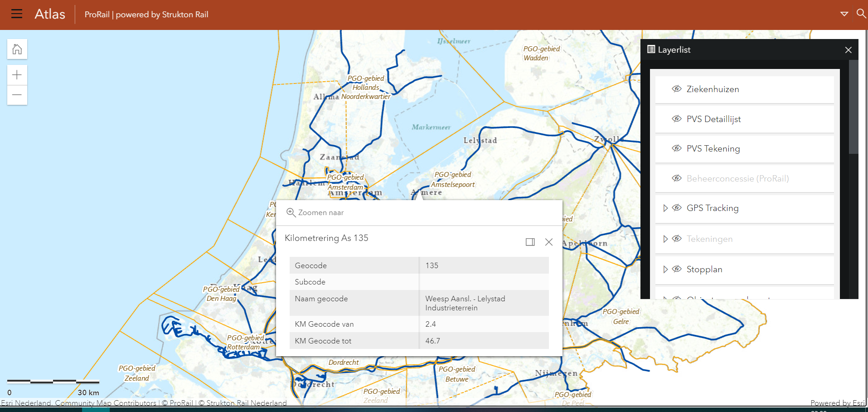Zoom in on the map
Screen dimensions: 868x412
pos(17,75)
